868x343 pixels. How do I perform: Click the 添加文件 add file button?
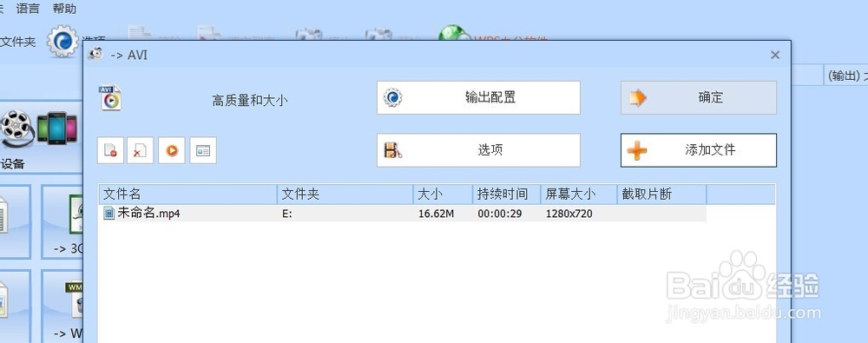[x=699, y=149]
